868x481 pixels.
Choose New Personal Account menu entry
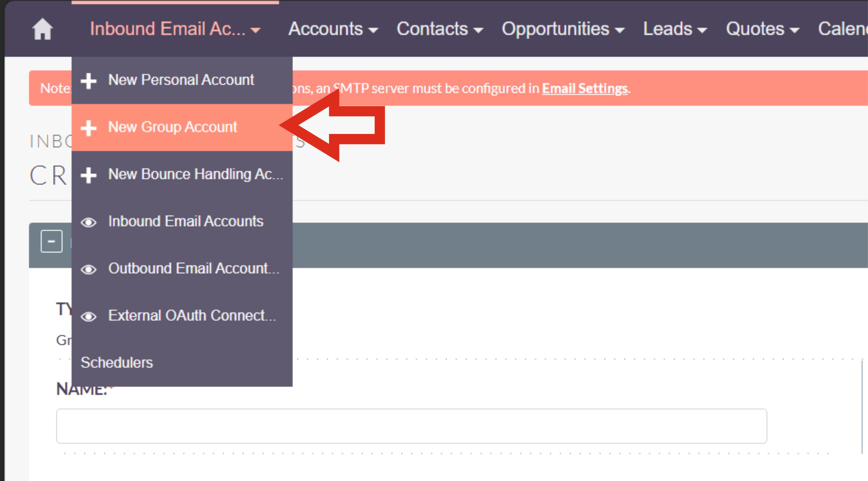[x=181, y=80]
